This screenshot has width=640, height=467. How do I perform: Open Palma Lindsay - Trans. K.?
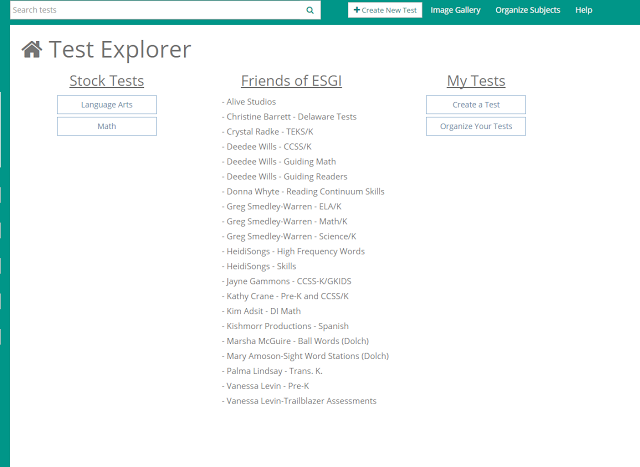click(x=272, y=371)
